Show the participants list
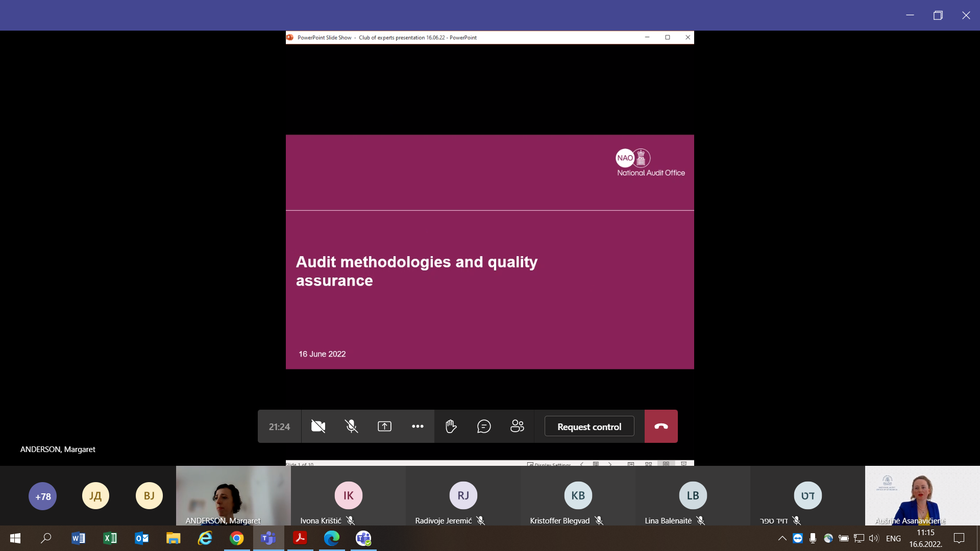 [517, 426]
